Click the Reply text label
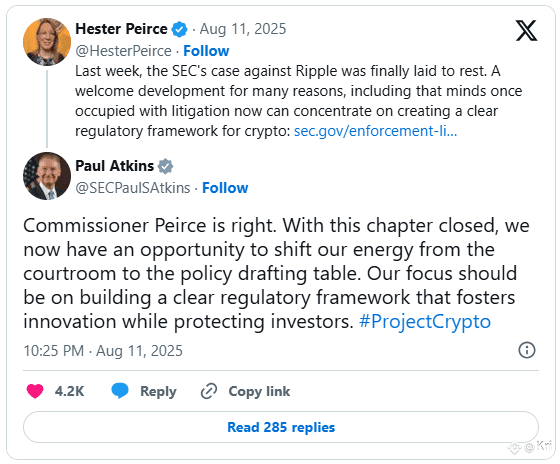 [x=158, y=391]
